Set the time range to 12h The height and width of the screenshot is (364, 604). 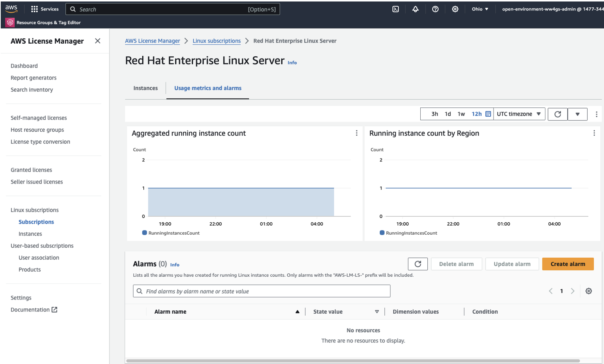477,114
